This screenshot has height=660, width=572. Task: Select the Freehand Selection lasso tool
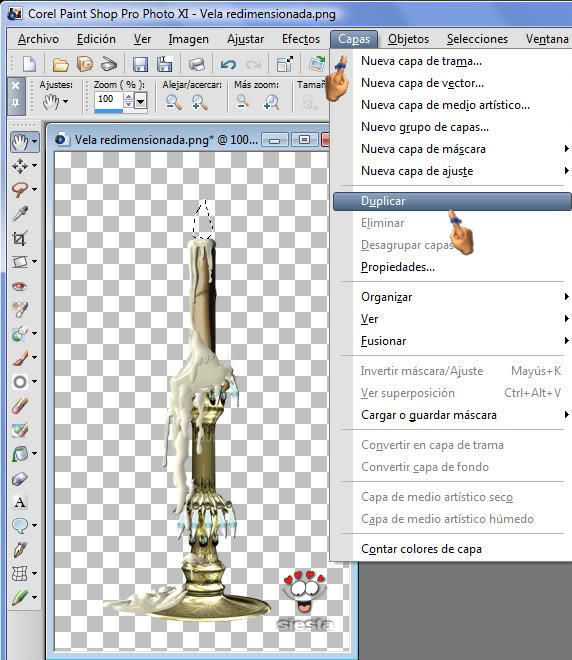pyautogui.click(x=20, y=190)
